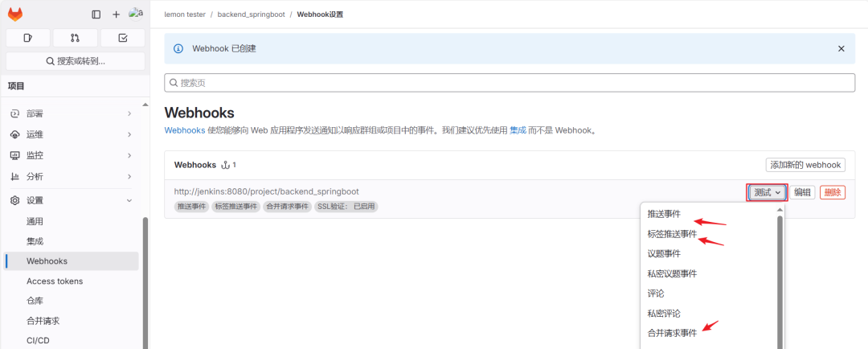Click the test dropdown menu scrollbar
The width and height of the screenshot is (868, 349).
tap(780, 273)
